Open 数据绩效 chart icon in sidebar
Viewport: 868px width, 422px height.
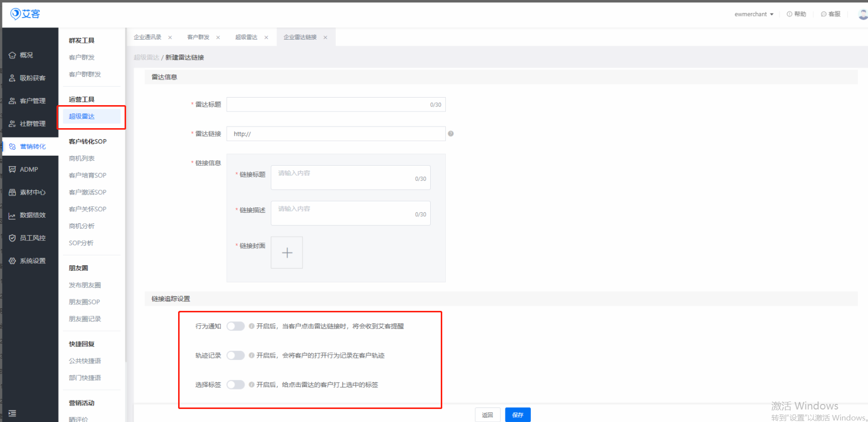click(13, 215)
